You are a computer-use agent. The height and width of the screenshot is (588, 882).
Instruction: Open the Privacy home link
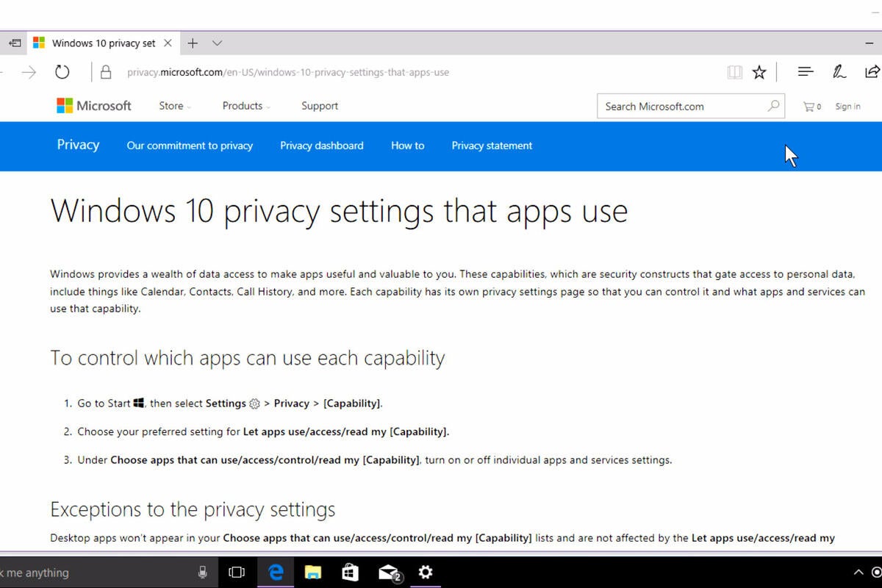(x=78, y=145)
